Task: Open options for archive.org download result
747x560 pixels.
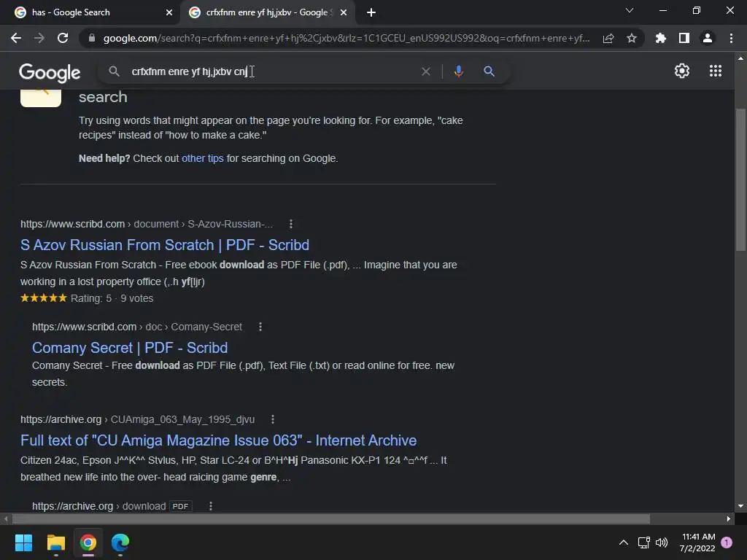Action: click(211, 506)
